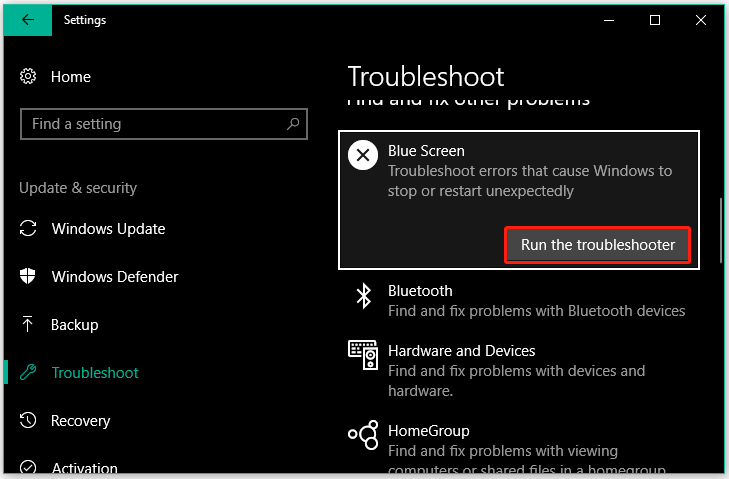Open the Backup settings page
The image size is (729, 479).
pos(75,325)
